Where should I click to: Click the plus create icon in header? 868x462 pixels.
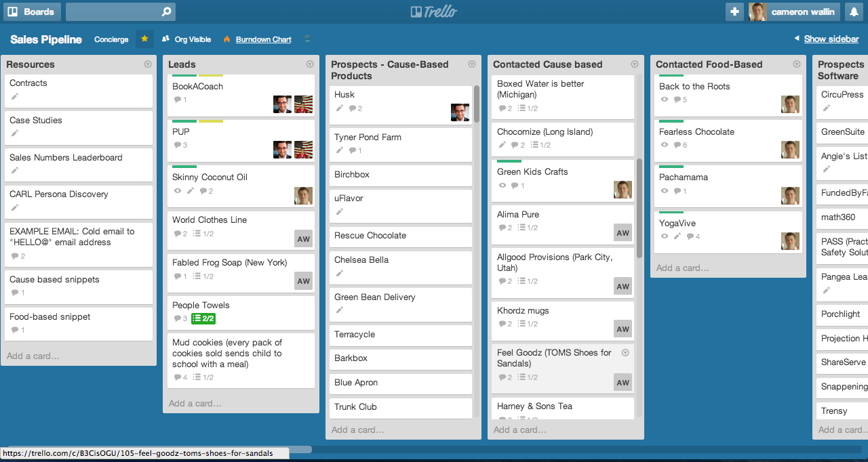coord(734,12)
